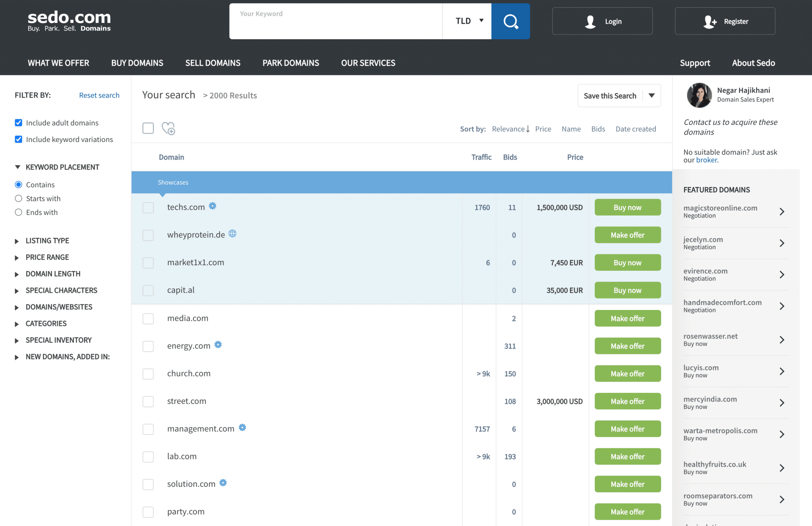Sort results by Price
812x526 pixels.
543,129
